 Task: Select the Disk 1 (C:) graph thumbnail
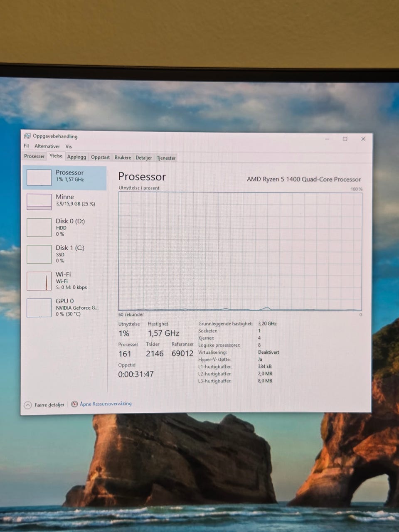[x=39, y=254]
